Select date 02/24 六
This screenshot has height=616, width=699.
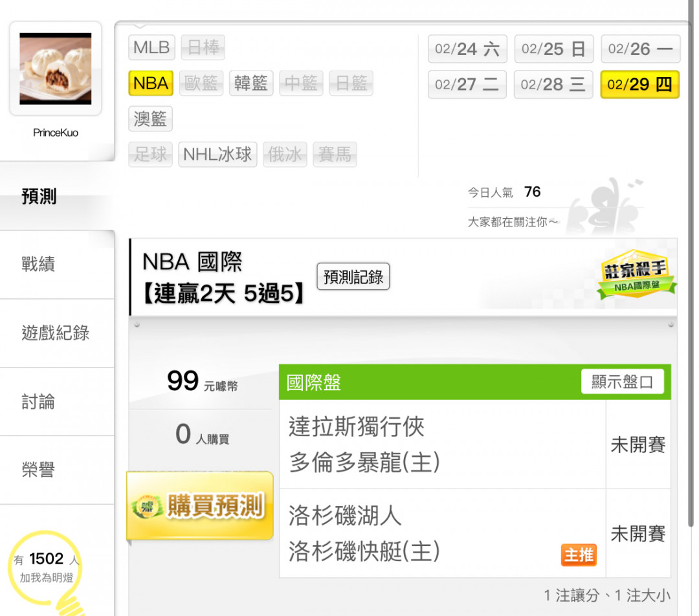(467, 49)
